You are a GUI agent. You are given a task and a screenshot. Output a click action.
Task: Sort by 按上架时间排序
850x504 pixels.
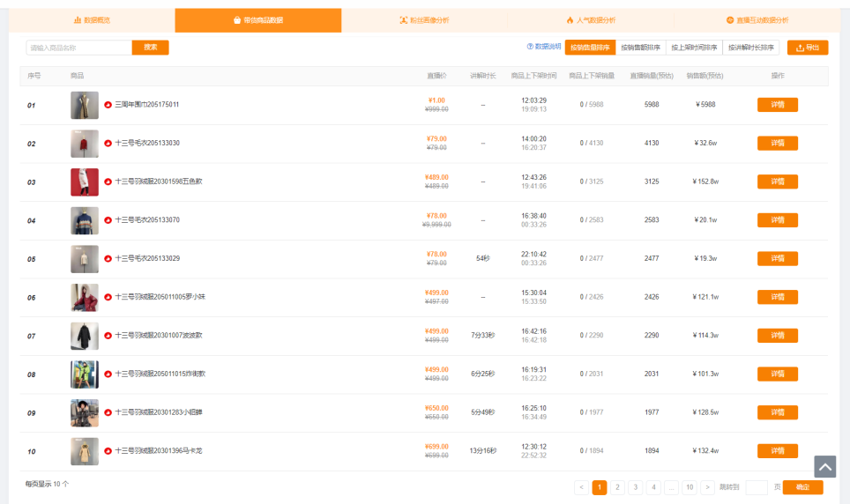pyautogui.click(x=694, y=48)
